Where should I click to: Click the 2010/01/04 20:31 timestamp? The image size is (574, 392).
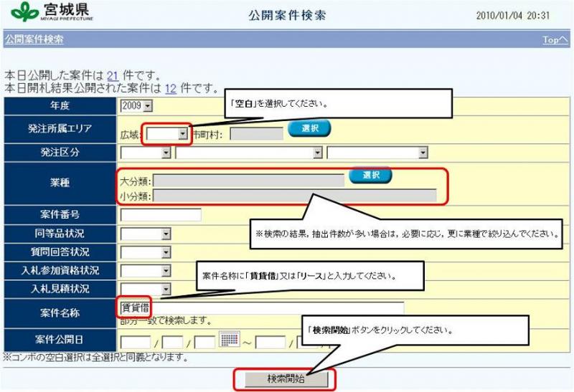[512, 15]
